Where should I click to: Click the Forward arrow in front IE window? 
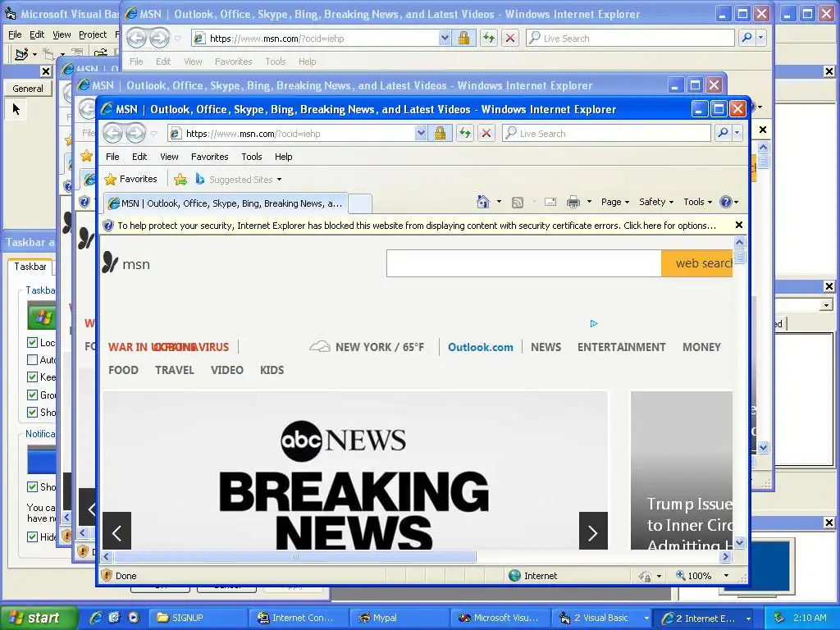tap(135, 134)
